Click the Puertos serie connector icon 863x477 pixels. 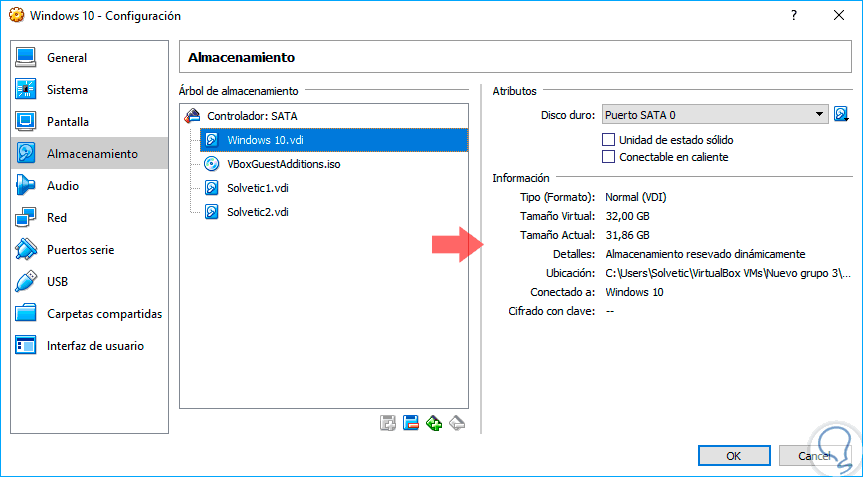pyautogui.click(x=25, y=249)
